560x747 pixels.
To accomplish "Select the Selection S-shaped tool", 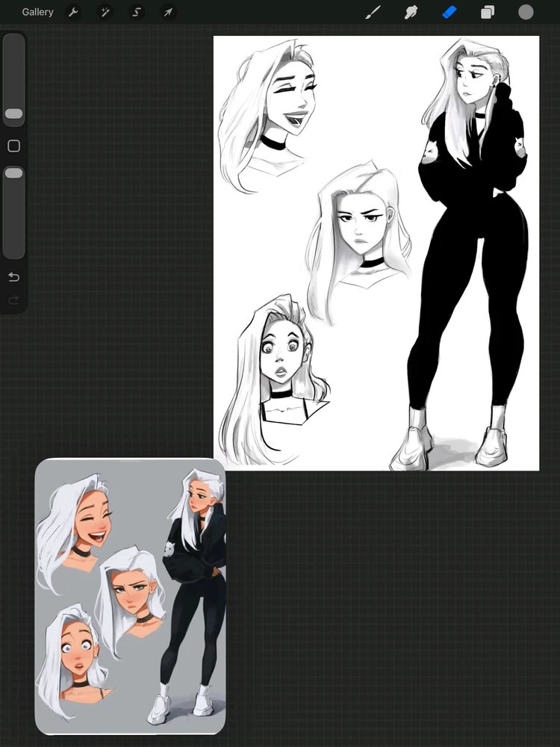I will (136, 12).
